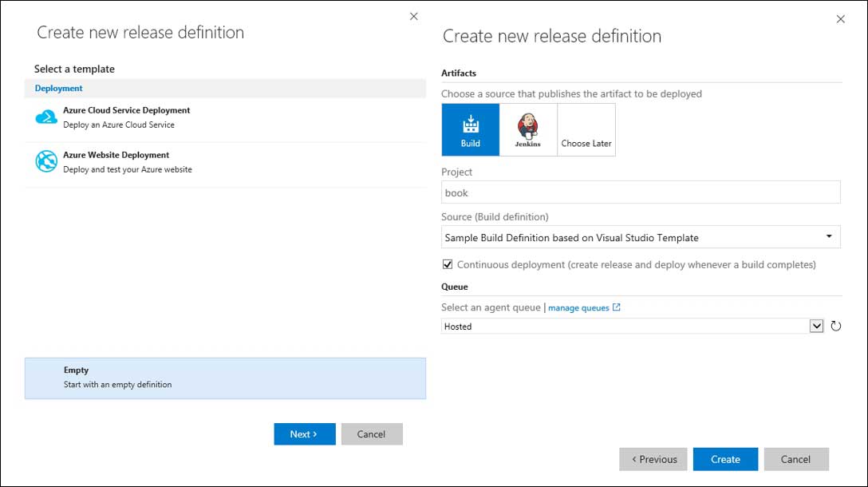
Task: Open the manage queues link
Action: point(578,307)
